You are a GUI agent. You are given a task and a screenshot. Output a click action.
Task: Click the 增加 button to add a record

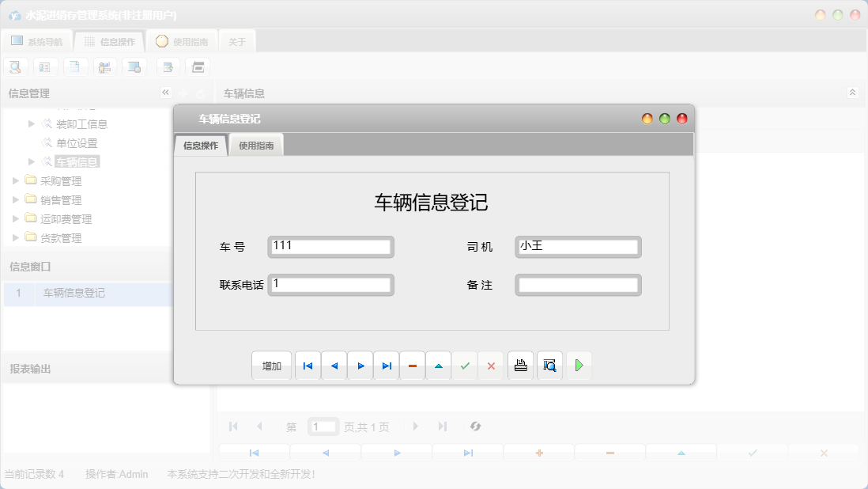[271, 365]
